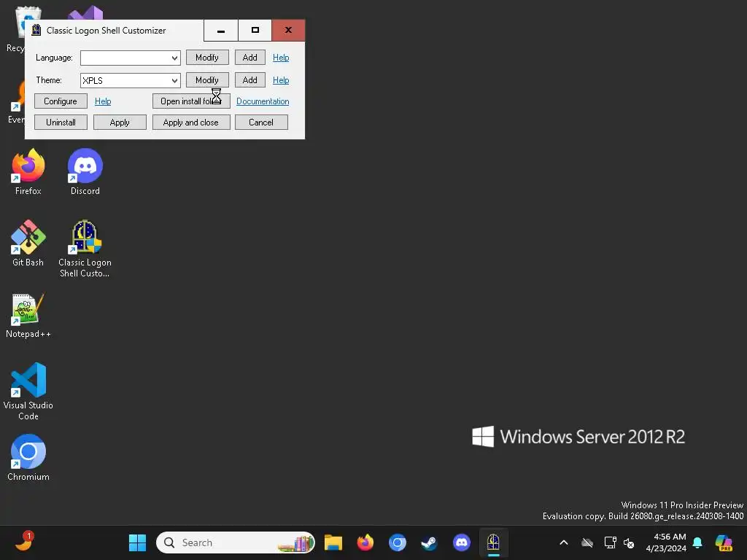This screenshot has width=747, height=560.
Task: Click Modify button for Language
Action: point(207,58)
